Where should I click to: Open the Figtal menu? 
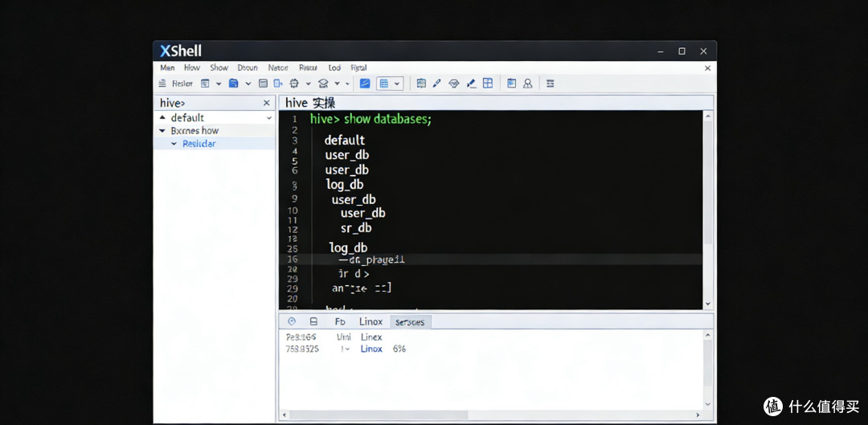358,67
